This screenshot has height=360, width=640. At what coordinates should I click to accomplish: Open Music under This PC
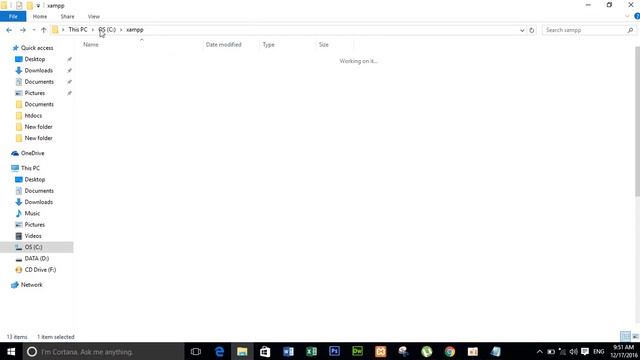click(32, 213)
